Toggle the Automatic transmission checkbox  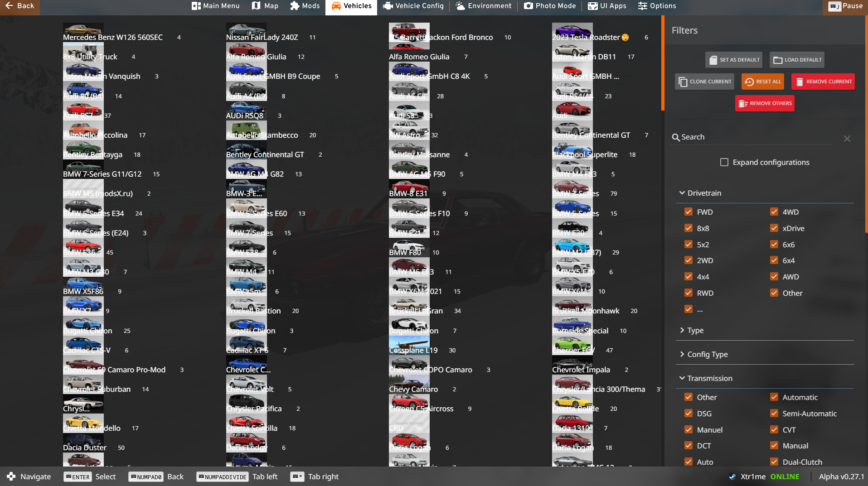(x=774, y=397)
